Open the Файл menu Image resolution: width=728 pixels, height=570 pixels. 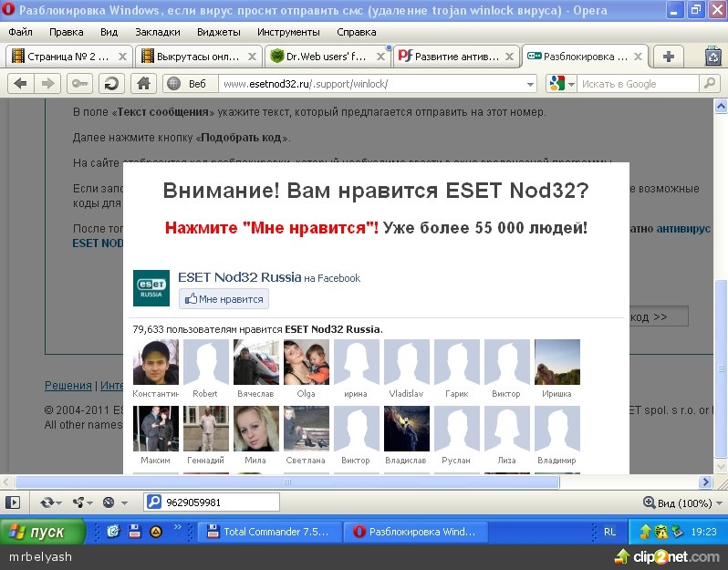[x=20, y=32]
